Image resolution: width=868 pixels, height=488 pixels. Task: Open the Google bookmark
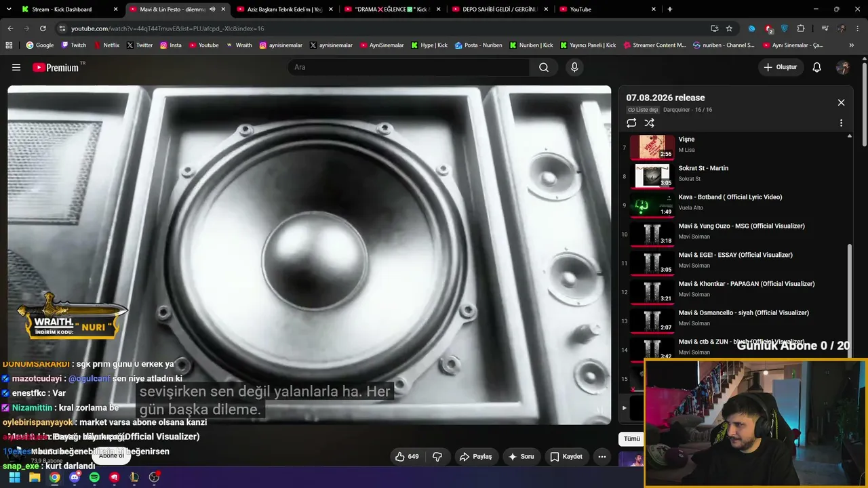click(x=39, y=45)
